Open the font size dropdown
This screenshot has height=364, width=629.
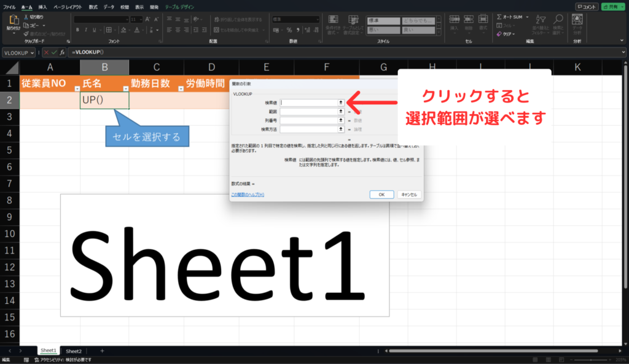point(141,19)
